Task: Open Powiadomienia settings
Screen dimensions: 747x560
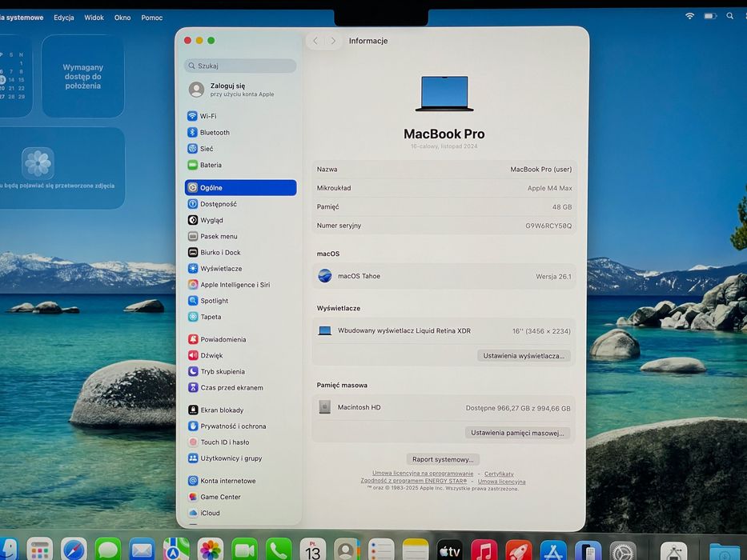Action: [x=240, y=339]
